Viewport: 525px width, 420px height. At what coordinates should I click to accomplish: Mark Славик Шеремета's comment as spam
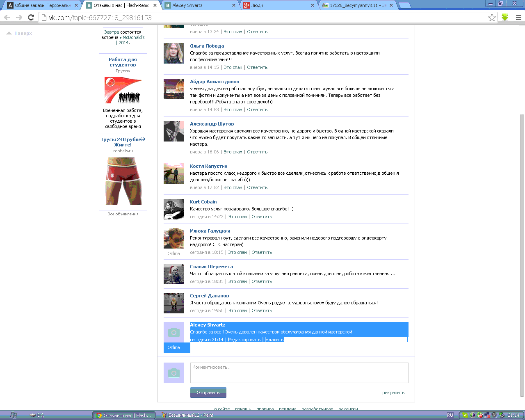pyautogui.click(x=237, y=281)
